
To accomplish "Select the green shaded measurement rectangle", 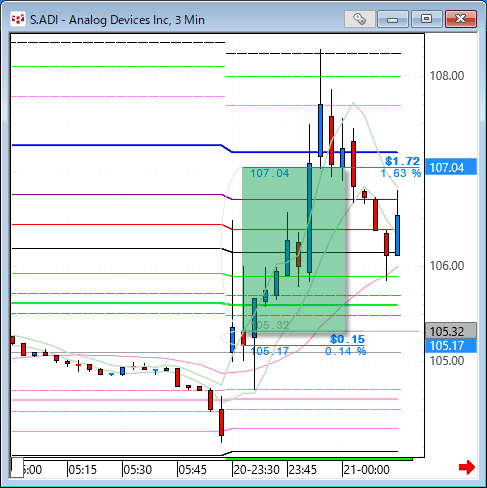I will pos(293,249).
